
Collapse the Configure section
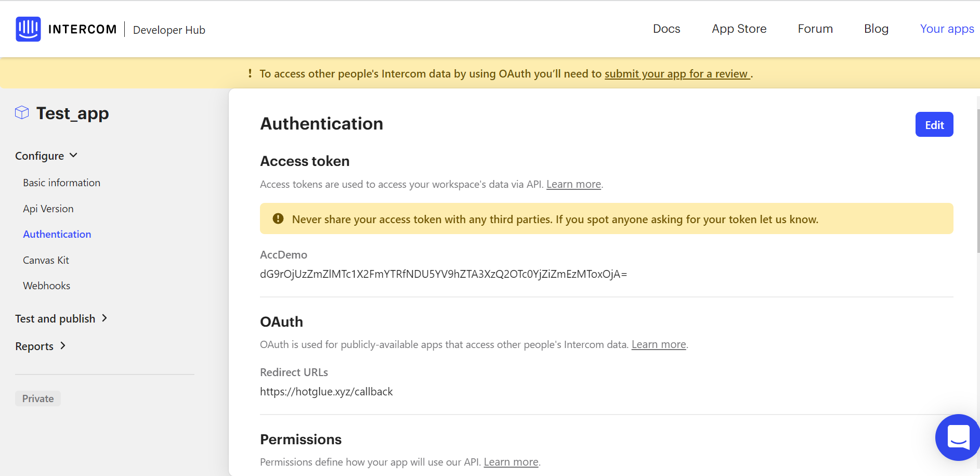coord(46,156)
